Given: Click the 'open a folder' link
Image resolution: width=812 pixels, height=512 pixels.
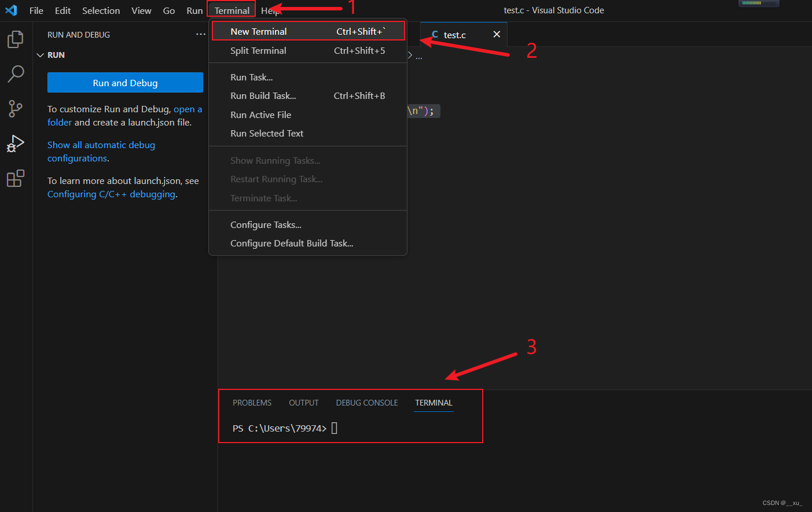Looking at the screenshot, I should pos(189,109).
